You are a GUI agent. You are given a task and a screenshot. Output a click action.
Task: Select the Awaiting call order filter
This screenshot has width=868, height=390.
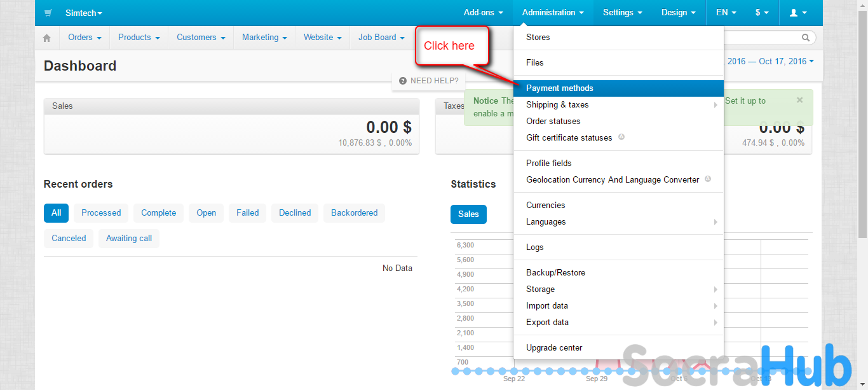pos(129,239)
